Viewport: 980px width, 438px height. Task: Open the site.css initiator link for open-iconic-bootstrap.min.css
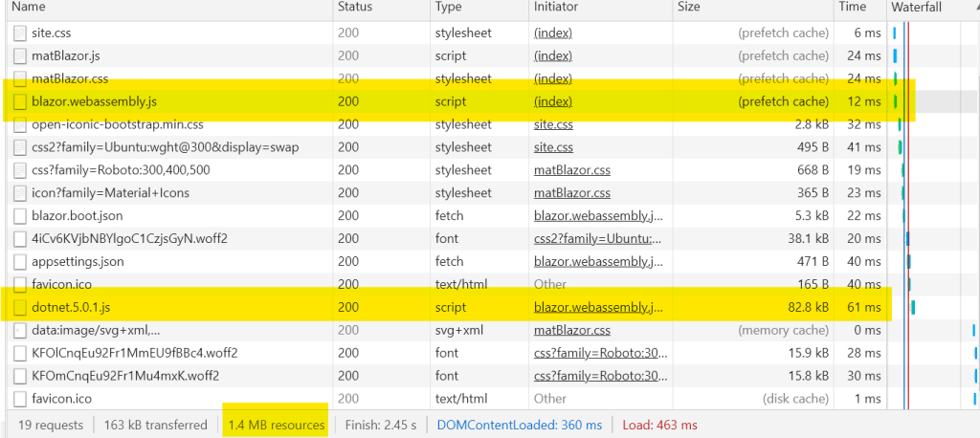coord(553,124)
